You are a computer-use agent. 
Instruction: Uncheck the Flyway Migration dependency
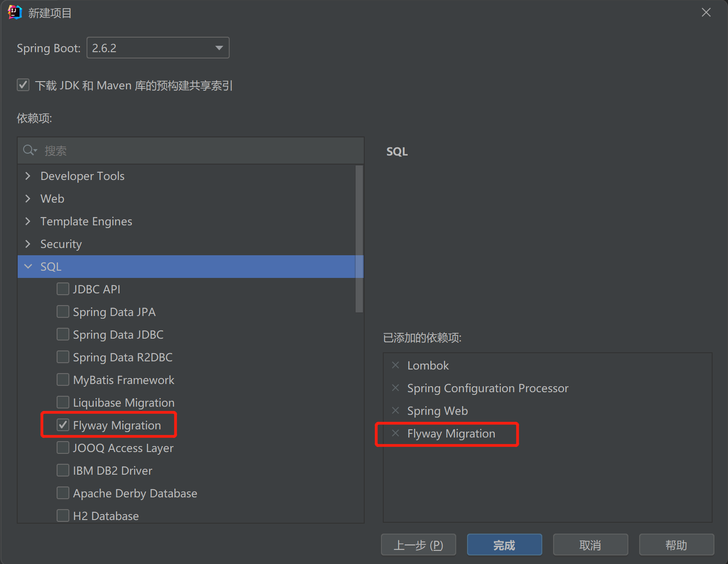[63, 425]
